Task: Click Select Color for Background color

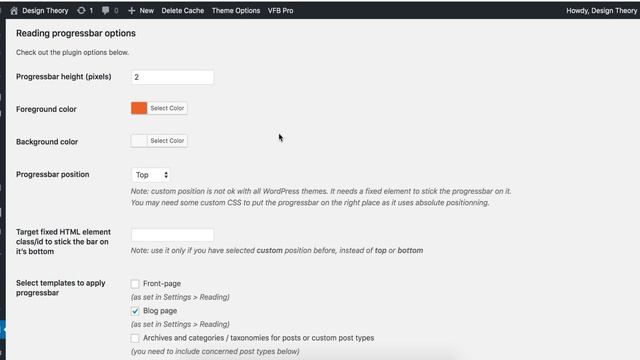Action: tap(167, 141)
